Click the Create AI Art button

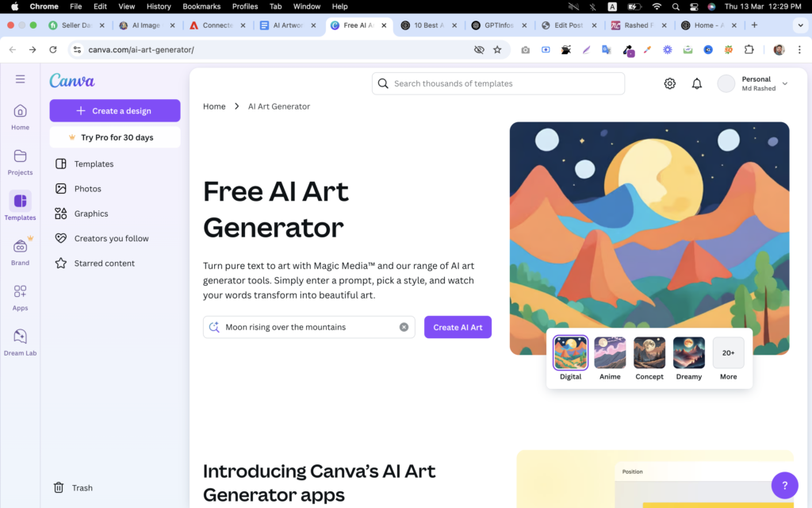click(458, 327)
